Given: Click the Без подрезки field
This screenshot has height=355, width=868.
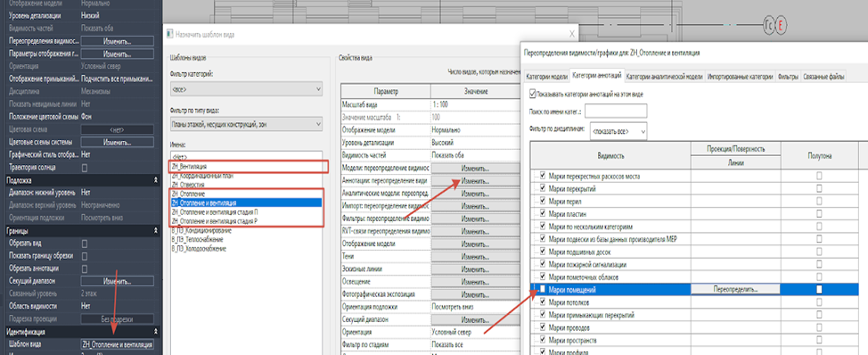Looking at the screenshot, I should coord(117,319).
